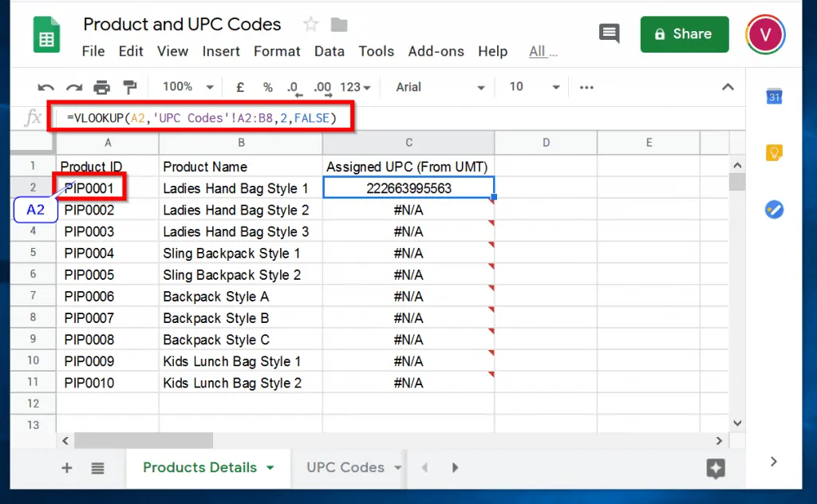The width and height of the screenshot is (817, 504).
Task: Open the View menu
Action: (x=172, y=51)
